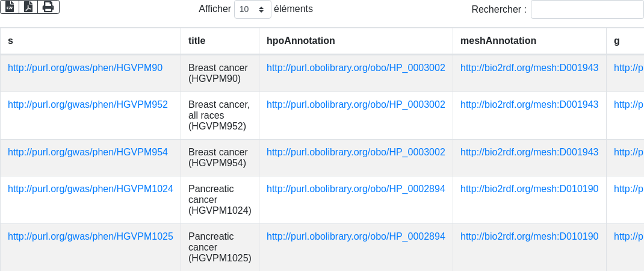Focus the Rechercher search field
The width and height of the screenshot is (644, 271).
coord(587,9)
